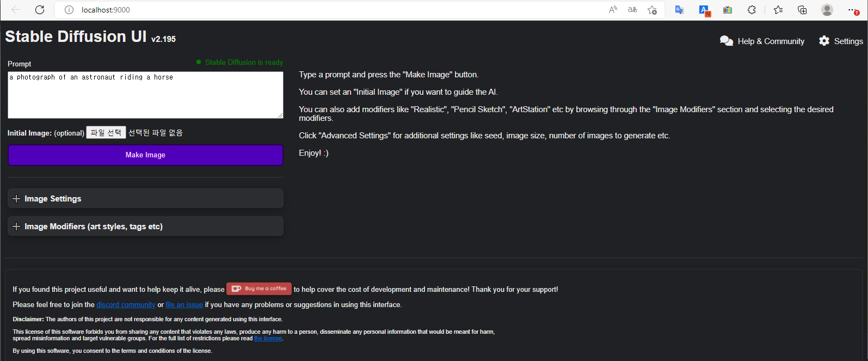Open the discord community link
Image resolution: width=868 pixels, height=361 pixels.
tap(126, 305)
